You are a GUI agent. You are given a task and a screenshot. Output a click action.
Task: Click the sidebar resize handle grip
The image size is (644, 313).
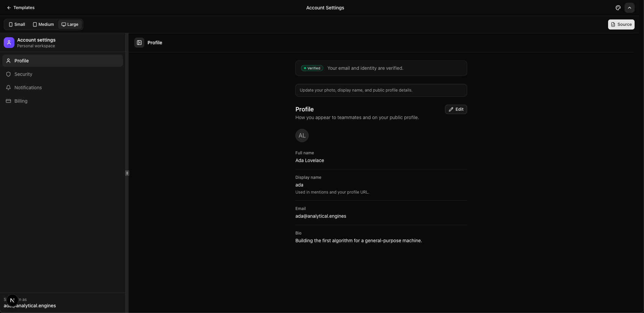pos(127,173)
